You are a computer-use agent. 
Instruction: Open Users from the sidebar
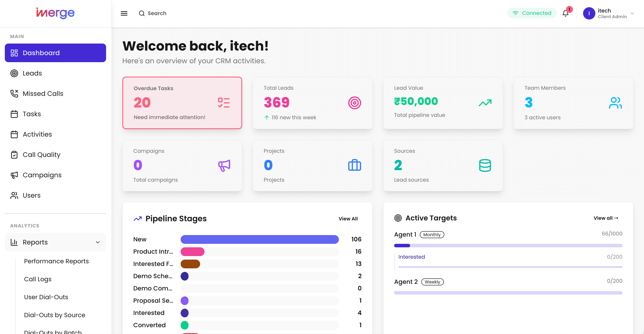pyautogui.click(x=55, y=195)
